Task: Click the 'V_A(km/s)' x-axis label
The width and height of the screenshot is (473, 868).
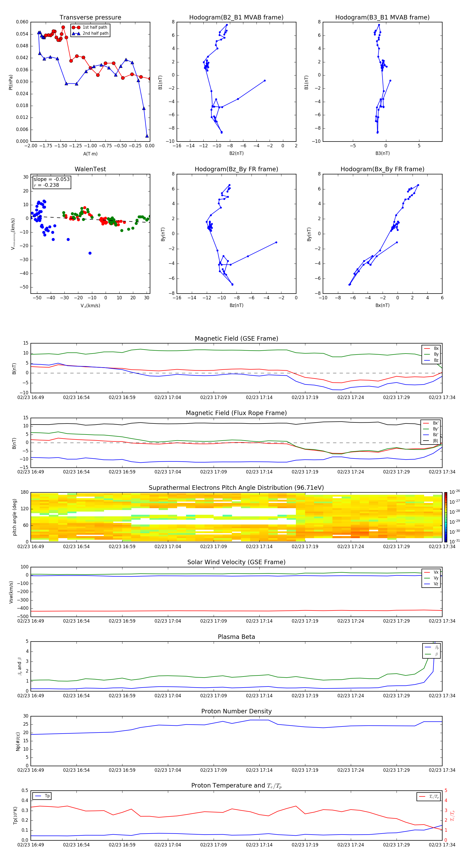Action: (x=90, y=306)
